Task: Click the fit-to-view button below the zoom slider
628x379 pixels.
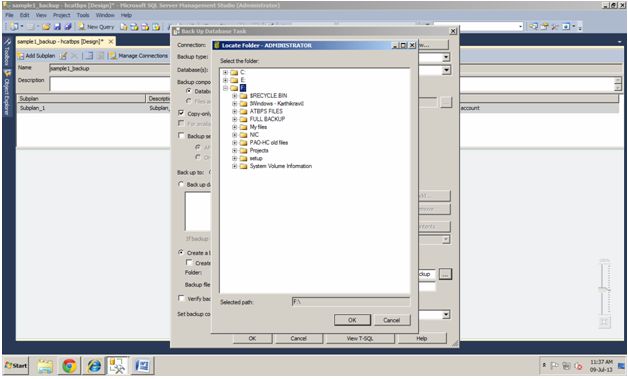Action: tap(605, 322)
